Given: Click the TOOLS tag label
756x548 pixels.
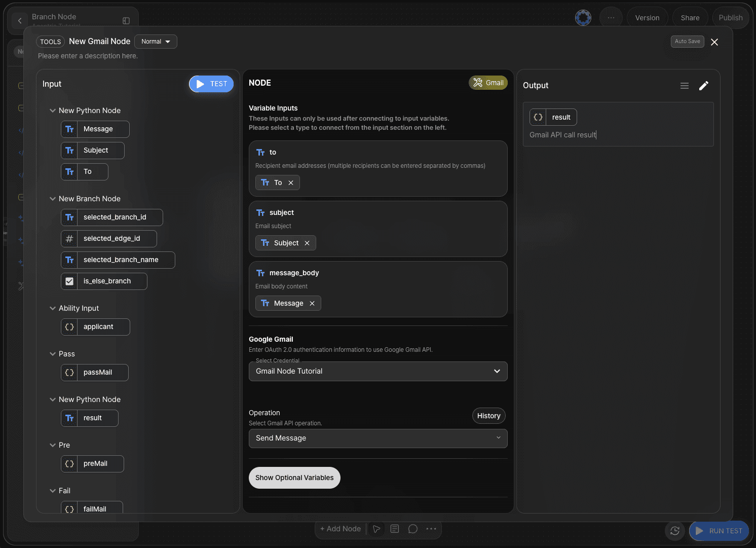Looking at the screenshot, I should point(51,42).
